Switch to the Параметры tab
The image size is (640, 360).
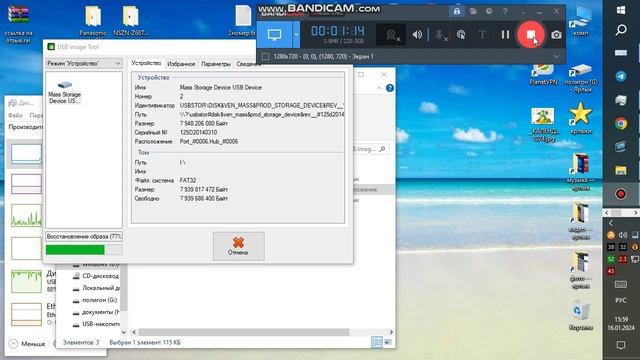[x=216, y=64]
